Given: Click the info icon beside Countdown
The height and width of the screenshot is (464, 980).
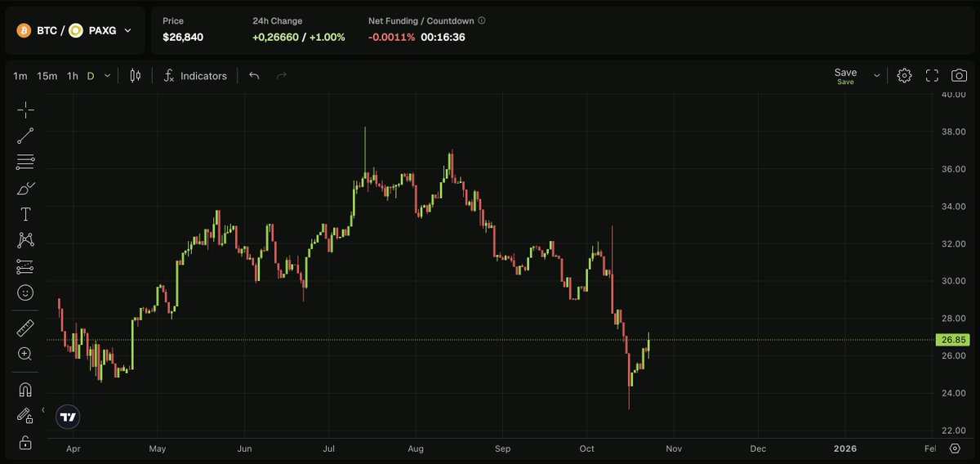Looking at the screenshot, I should [x=482, y=20].
